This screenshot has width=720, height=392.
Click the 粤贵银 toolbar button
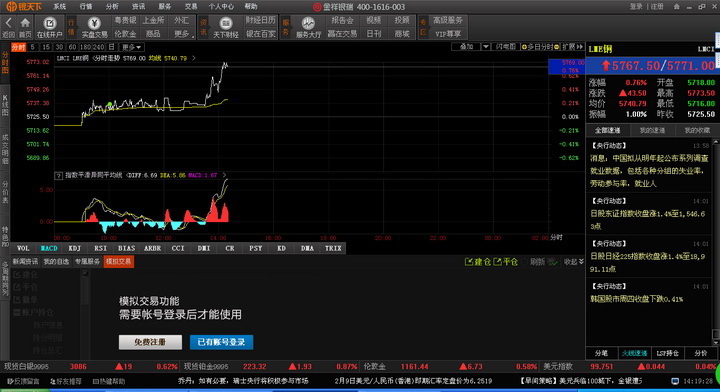click(125, 20)
